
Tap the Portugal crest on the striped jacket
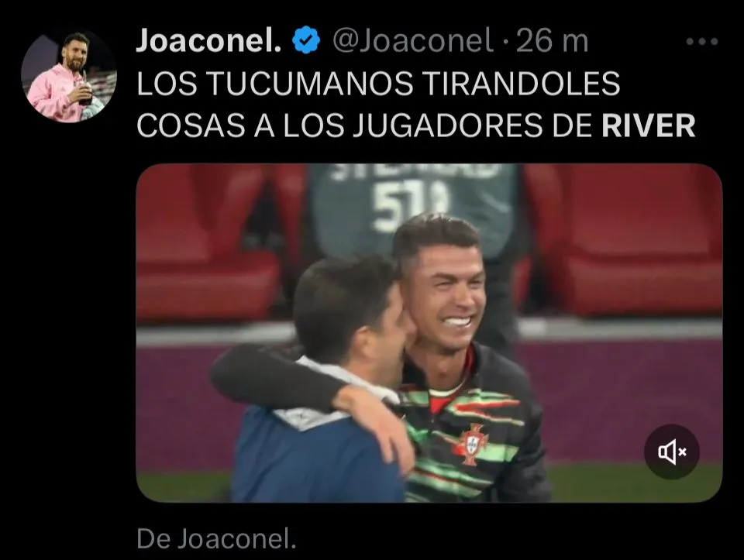coord(472,444)
